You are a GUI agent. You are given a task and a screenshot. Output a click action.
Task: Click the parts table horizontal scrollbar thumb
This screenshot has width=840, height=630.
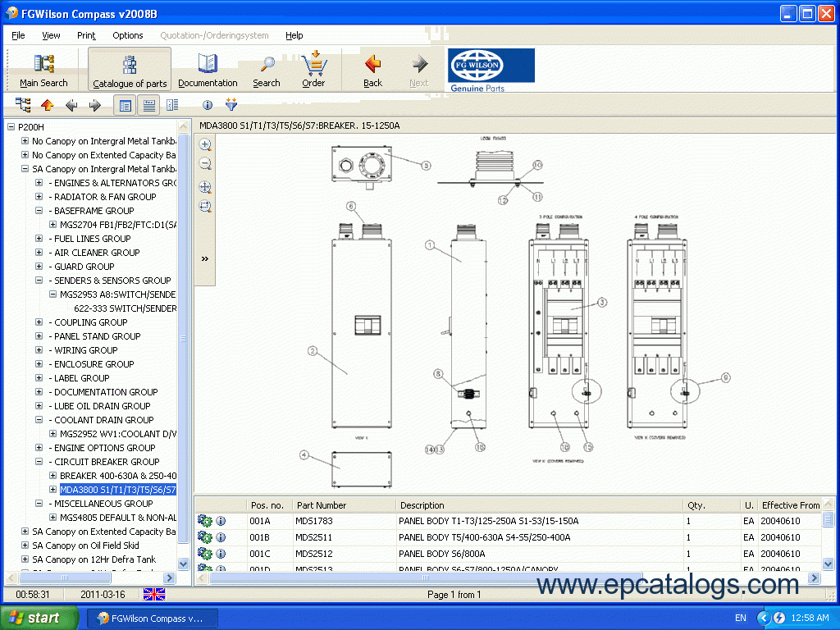point(426,578)
